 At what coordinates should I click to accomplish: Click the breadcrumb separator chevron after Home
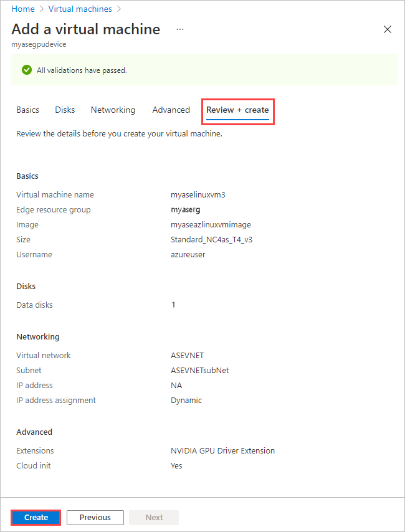[x=41, y=9]
